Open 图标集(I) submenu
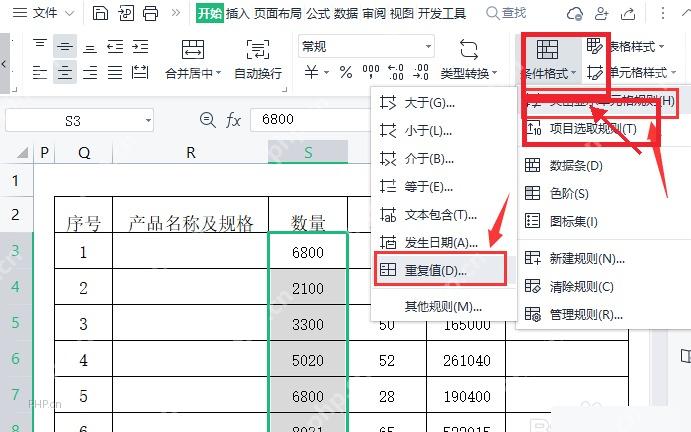 [604, 221]
